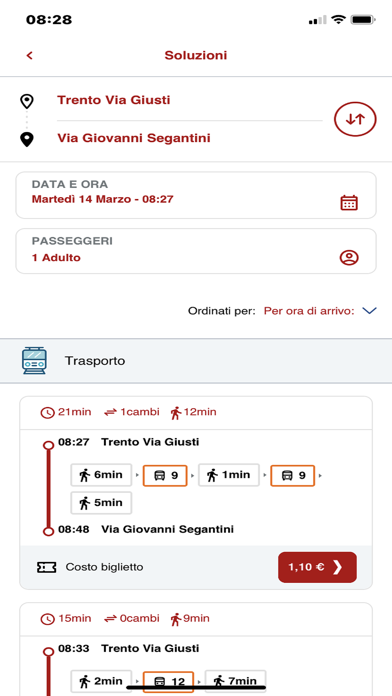Tap the 6min walking segment

tap(101, 475)
